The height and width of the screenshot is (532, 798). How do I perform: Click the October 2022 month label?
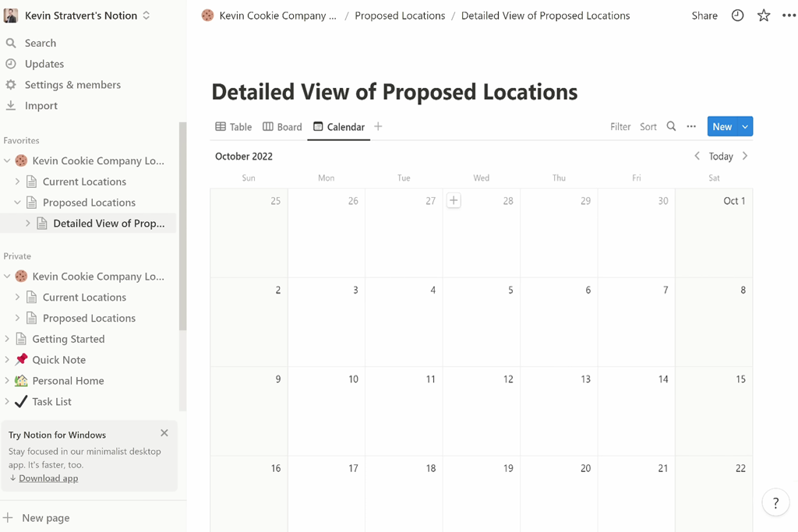point(244,156)
